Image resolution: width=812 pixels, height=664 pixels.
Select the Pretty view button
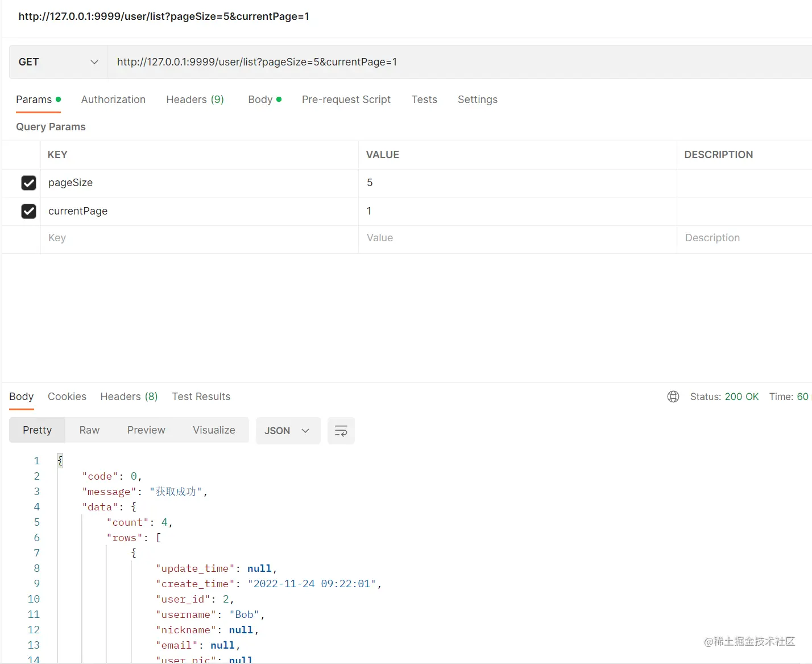click(x=38, y=430)
